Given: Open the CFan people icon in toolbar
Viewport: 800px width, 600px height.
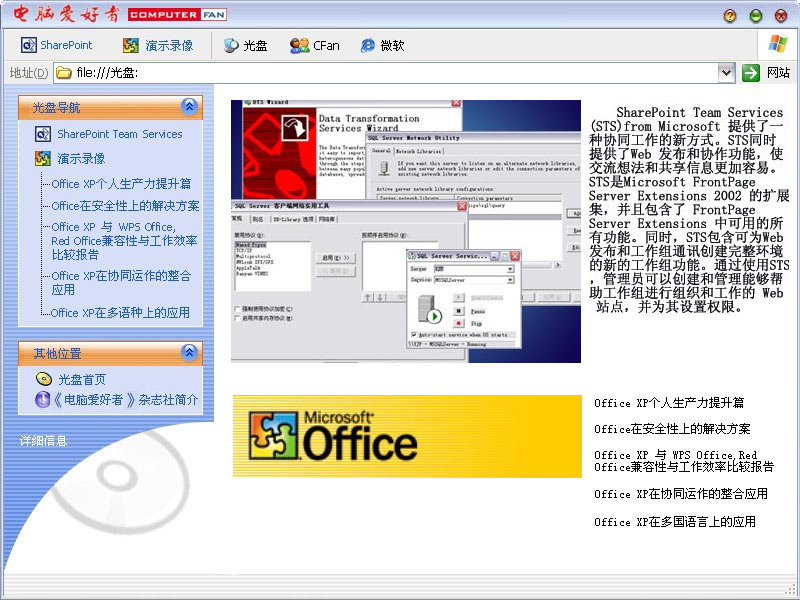Looking at the screenshot, I should click(x=299, y=45).
